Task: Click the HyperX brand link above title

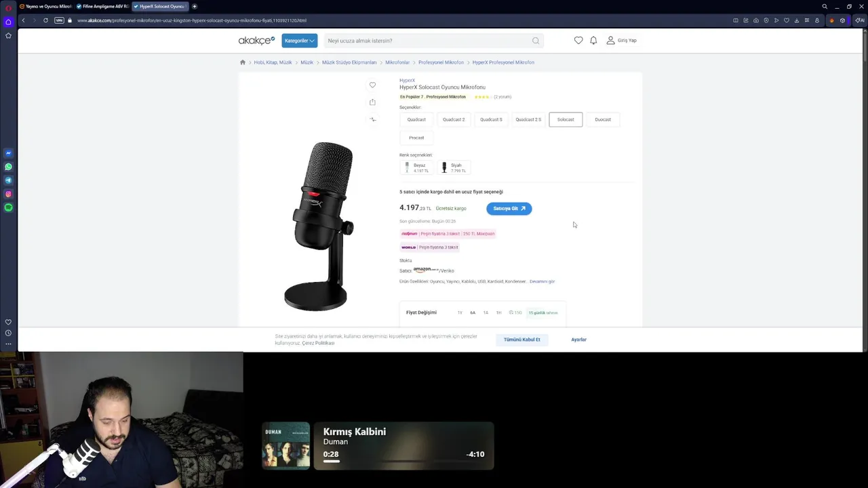Action: click(x=407, y=81)
